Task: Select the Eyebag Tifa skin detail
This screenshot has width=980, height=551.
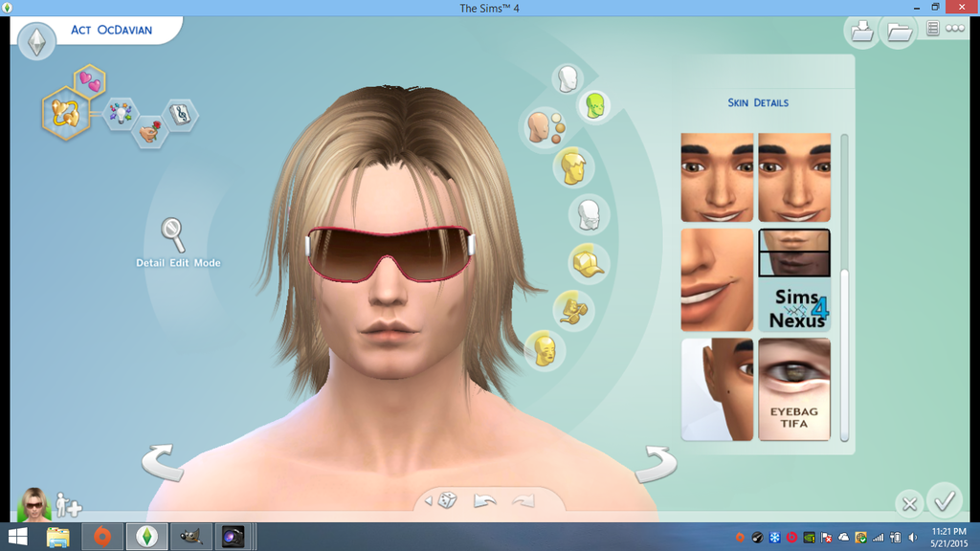Action: pos(794,390)
